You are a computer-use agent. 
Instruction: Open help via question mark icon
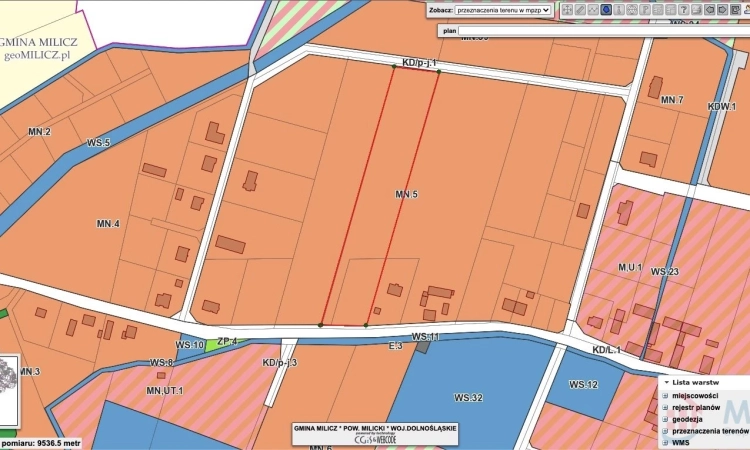683,10
